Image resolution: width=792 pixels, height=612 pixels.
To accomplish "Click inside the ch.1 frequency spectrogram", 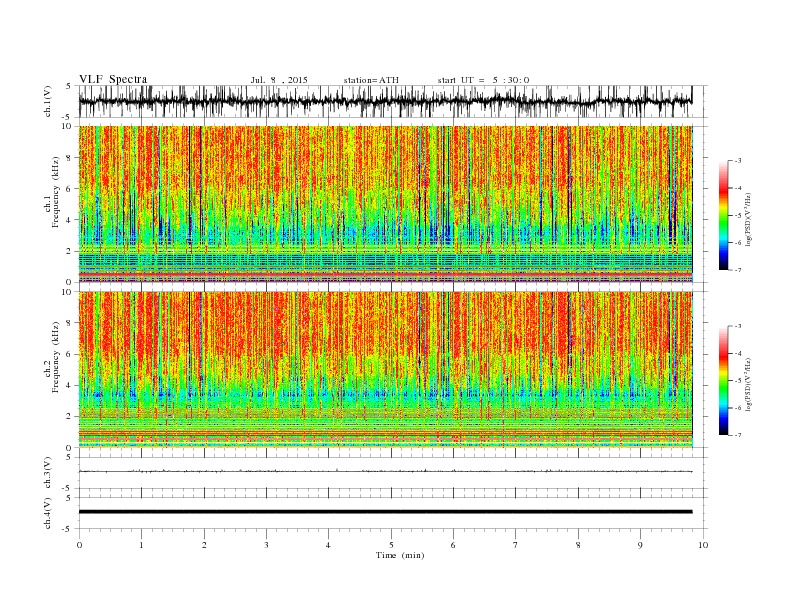I will 385,204.
